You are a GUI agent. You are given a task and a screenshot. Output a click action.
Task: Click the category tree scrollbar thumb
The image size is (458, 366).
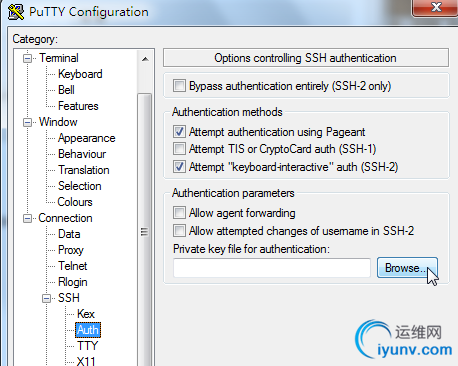click(x=144, y=231)
